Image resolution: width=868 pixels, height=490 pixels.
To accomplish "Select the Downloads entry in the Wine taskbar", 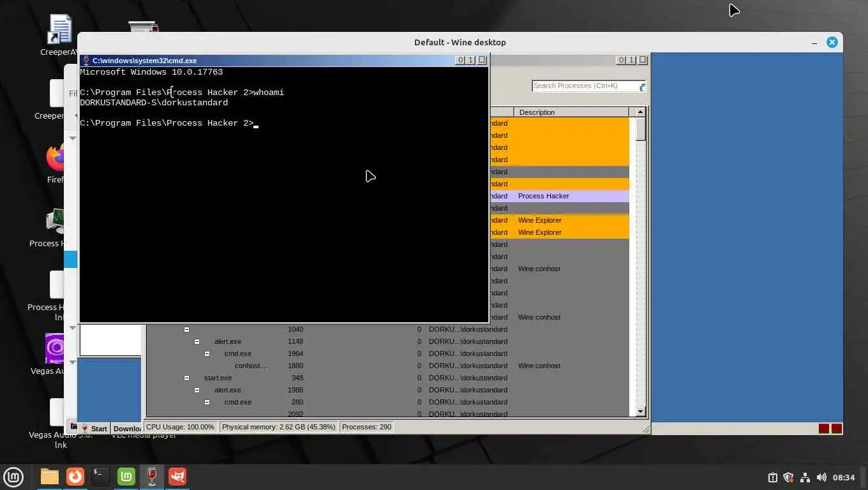I will (x=127, y=429).
